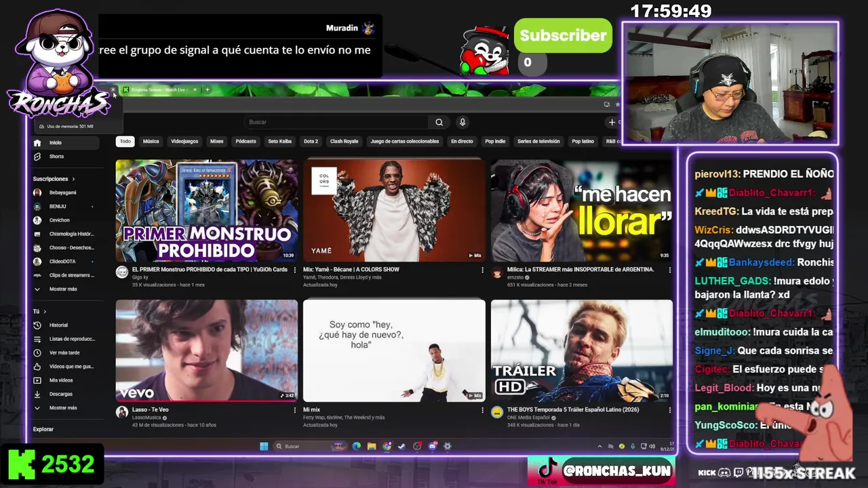The height and width of the screenshot is (488, 868).
Task: Open options menu for Lasso Te Veo video
Action: click(x=295, y=410)
